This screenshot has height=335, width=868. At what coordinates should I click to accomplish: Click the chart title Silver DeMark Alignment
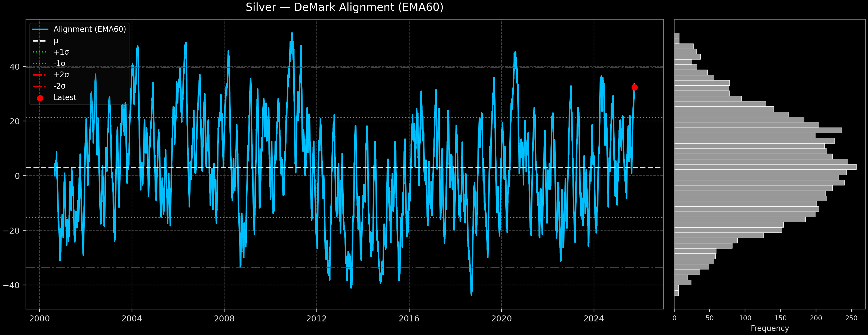(x=344, y=7)
